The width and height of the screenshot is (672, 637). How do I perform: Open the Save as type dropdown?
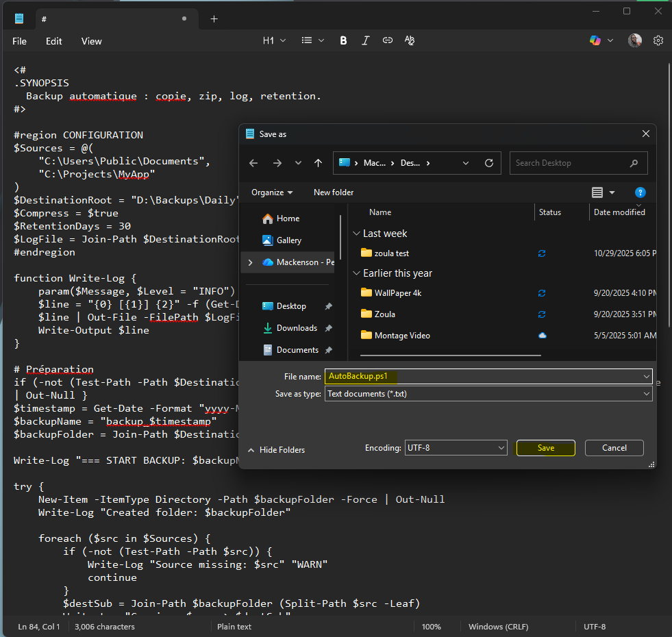pyautogui.click(x=488, y=394)
